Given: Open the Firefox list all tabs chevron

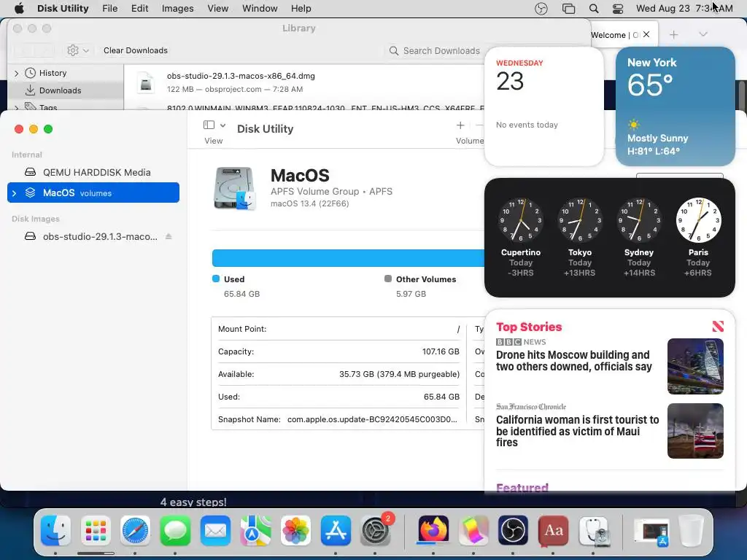Looking at the screenshot, I should pos(703,34).
